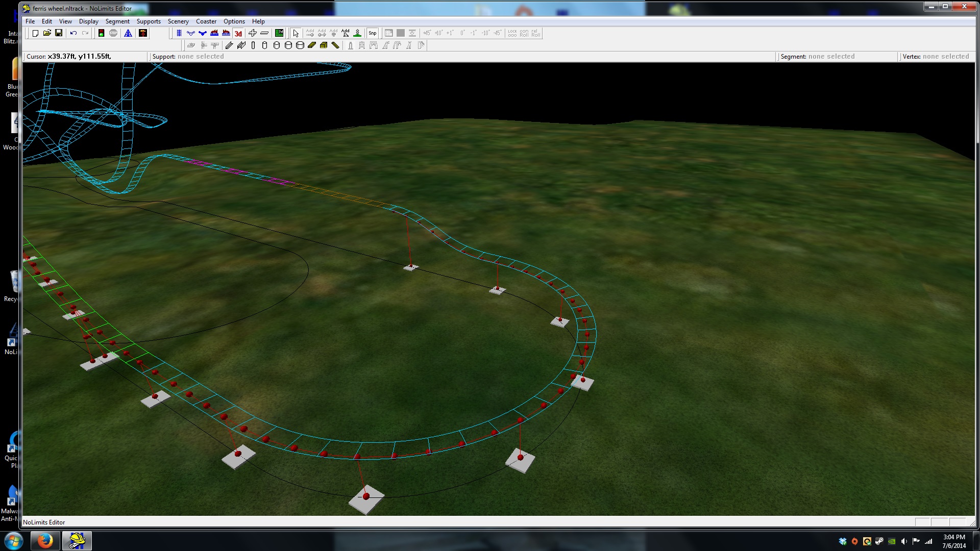
Task: Start simulator with green traffic light icon
Action: [x=101, y=33]
